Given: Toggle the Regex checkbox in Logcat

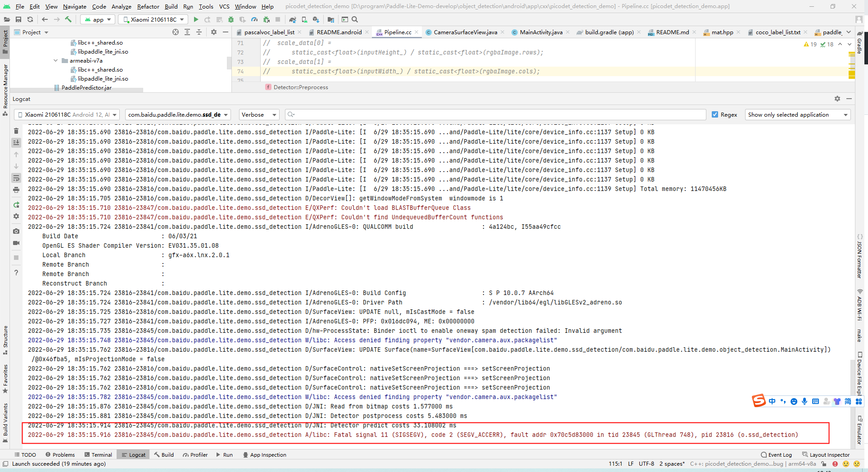Looking at the screenshot, I should click(x=716, y=114).
